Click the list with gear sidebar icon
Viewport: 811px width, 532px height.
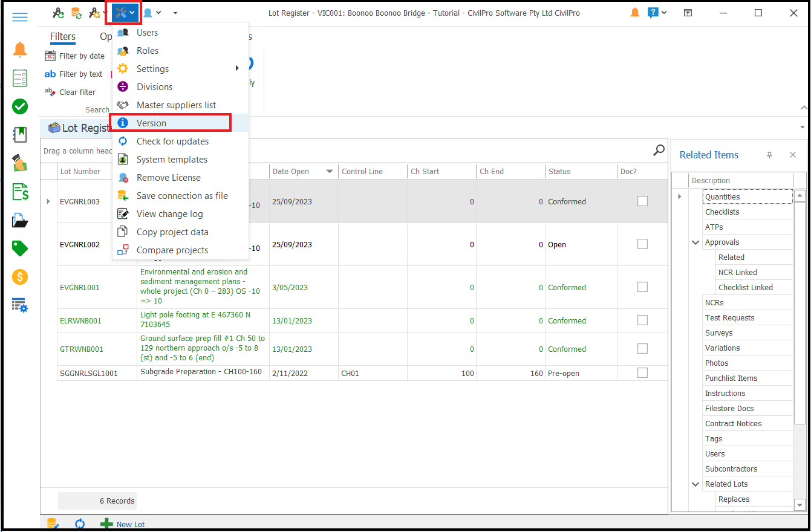tap(20, 305)
